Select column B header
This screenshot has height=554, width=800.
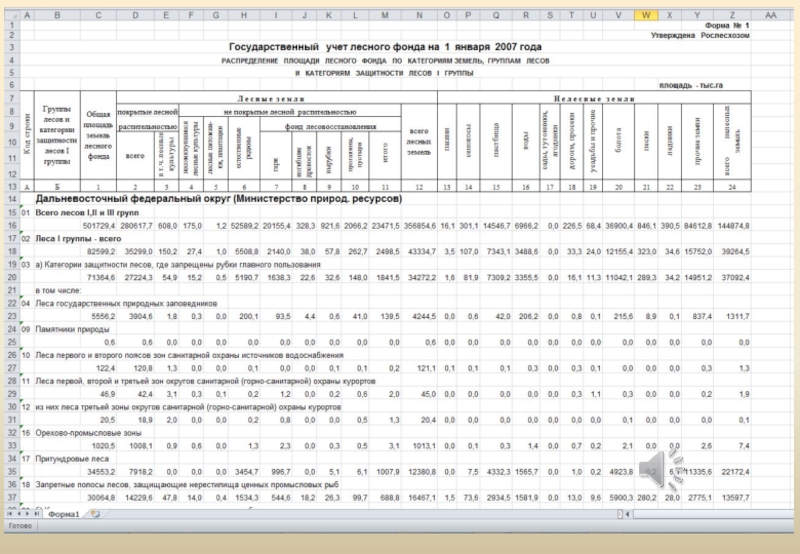56,16
